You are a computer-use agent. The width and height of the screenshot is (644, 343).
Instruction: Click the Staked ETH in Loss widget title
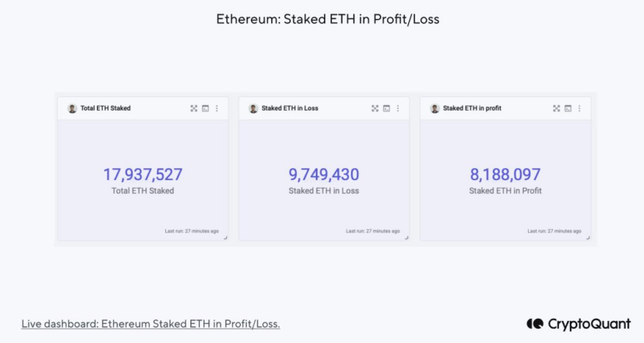click(290, 108)
